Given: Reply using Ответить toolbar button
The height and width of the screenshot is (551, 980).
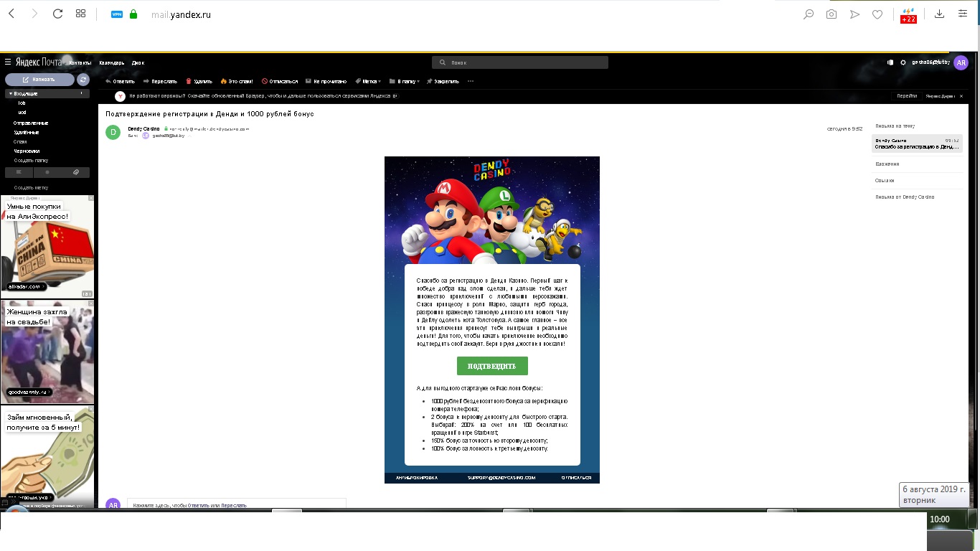Looking at the screenshot, I should tap(120, 81).
